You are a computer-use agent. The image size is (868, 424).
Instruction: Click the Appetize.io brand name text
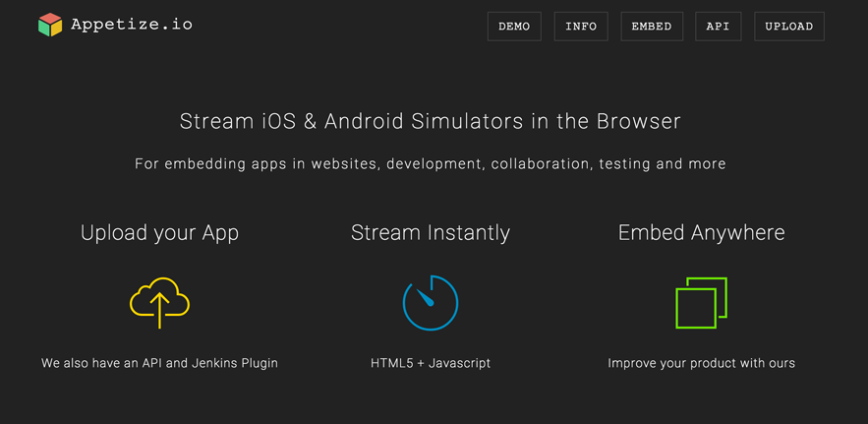pyautogui.click(x=131, y=26)
